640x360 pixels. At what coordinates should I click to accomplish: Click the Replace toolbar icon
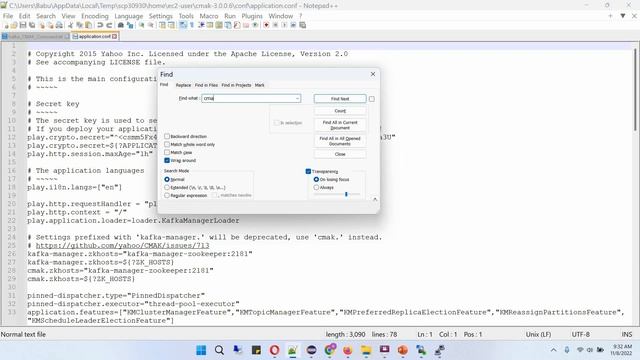(x=130, y=25)
